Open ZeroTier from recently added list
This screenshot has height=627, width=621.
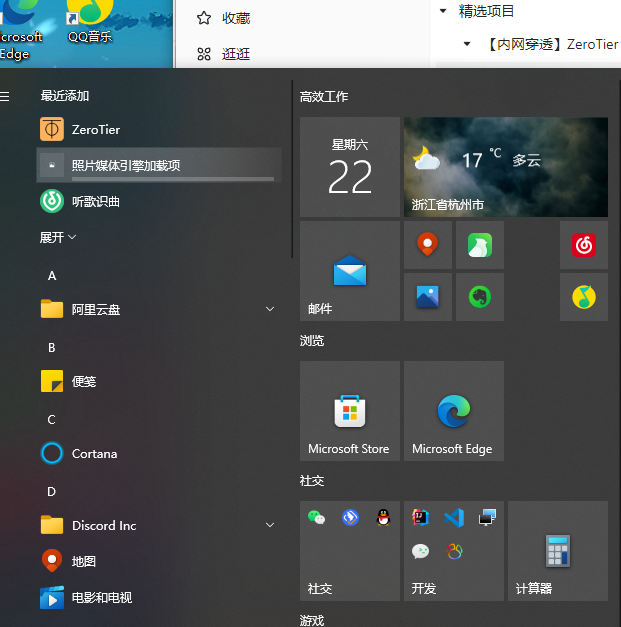[159, 130]
